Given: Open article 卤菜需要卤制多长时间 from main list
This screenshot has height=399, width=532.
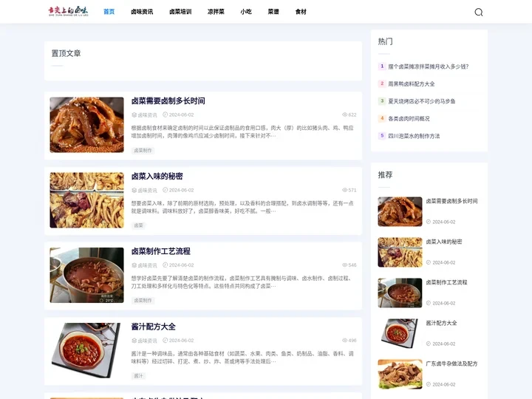Looking at the screenshot, I should (x=168, y=100).
